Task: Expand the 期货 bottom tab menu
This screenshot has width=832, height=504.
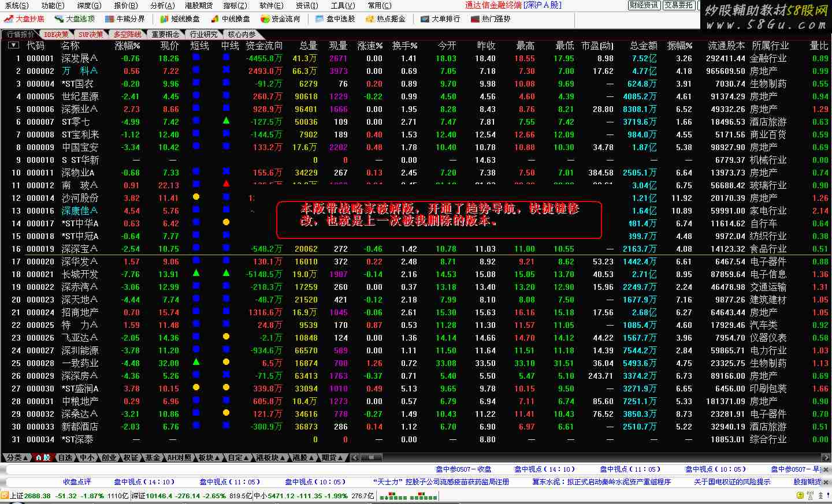Action: click(333, 457)
